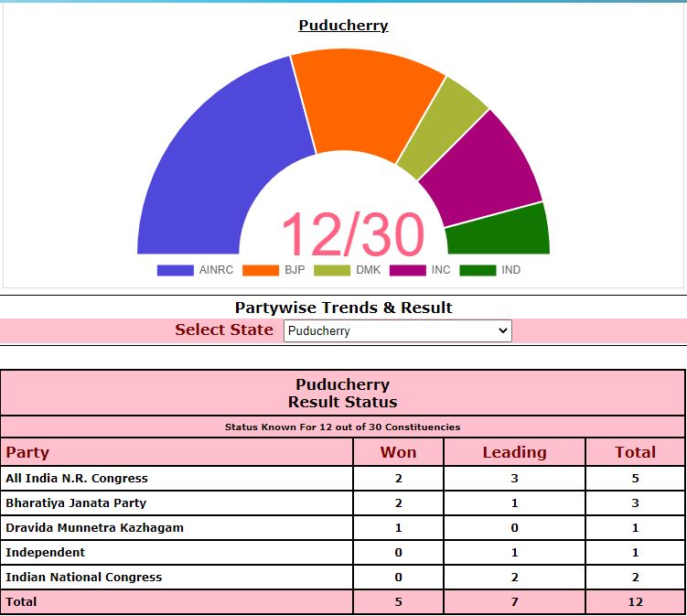Viewport: 687px width, 616px height.
Task: Click the grand total value 12
Action: (x=635, y=602)
